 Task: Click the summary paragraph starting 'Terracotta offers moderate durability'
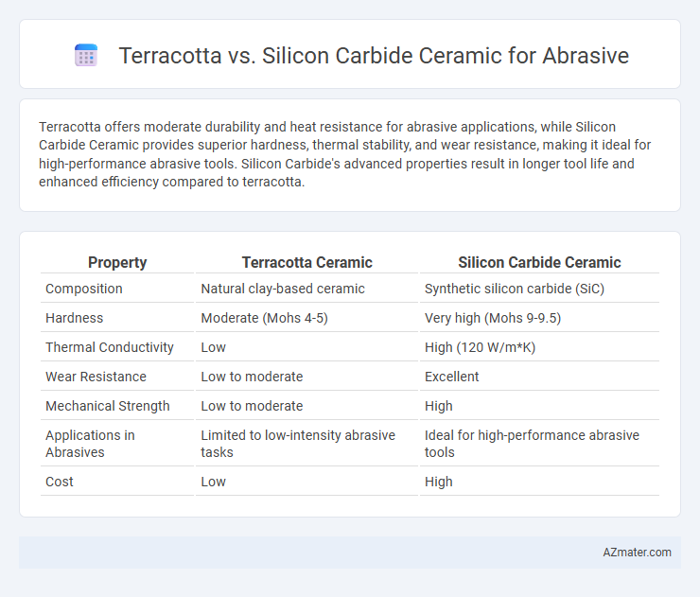[x=344, y=154]
